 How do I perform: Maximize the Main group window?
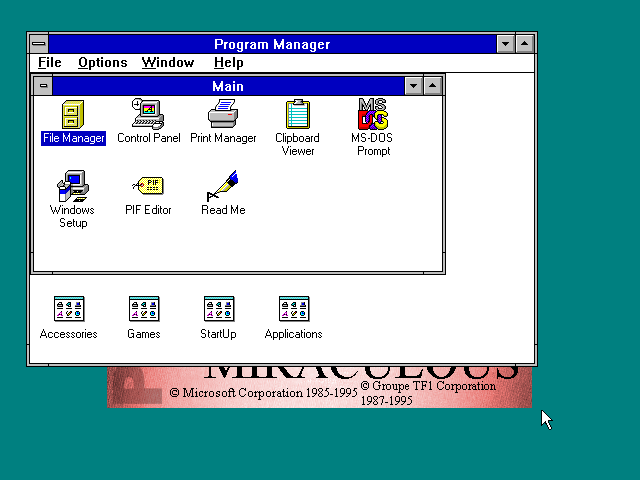tap(433, 86)
